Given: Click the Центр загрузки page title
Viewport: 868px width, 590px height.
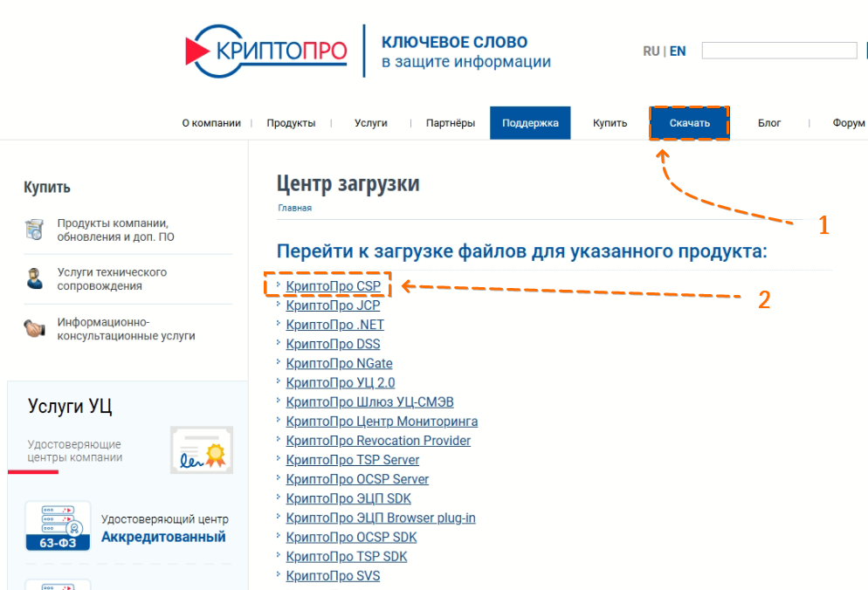Looking at the screenshot, I should [x=348, y=183].
